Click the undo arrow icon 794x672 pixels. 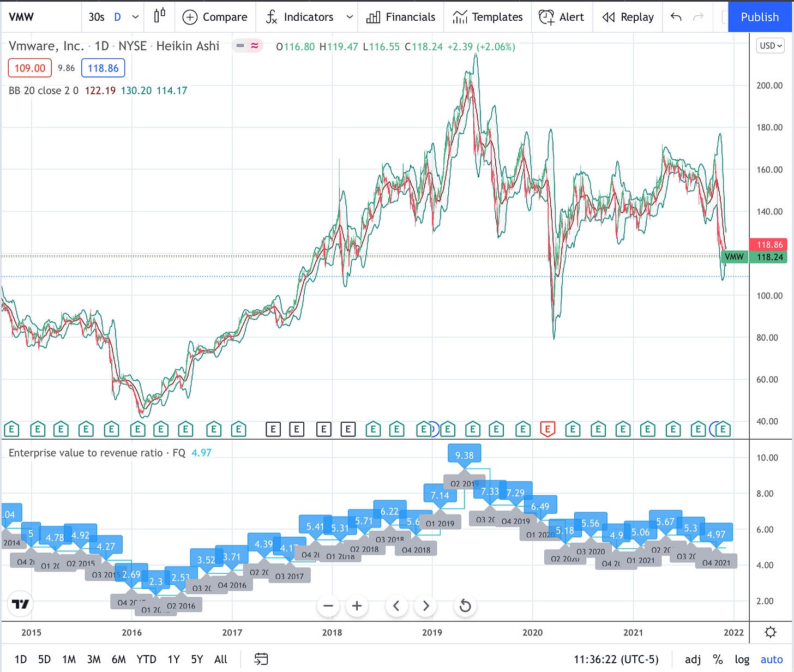[676, 17]
